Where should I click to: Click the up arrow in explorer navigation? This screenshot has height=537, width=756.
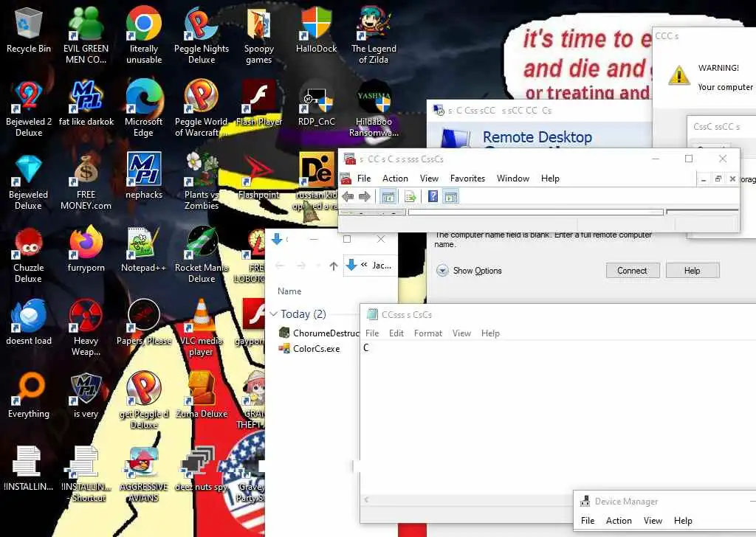(333, 266)
